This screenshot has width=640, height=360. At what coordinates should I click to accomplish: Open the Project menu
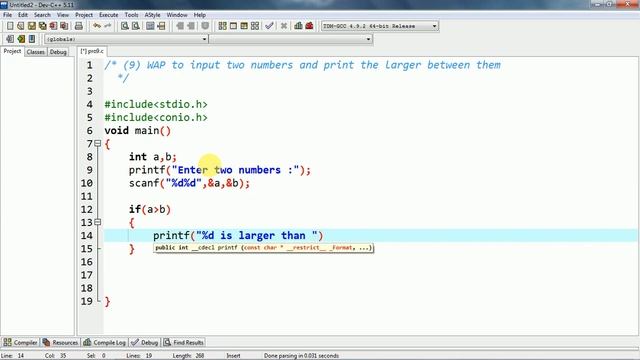tap(84, 15)
